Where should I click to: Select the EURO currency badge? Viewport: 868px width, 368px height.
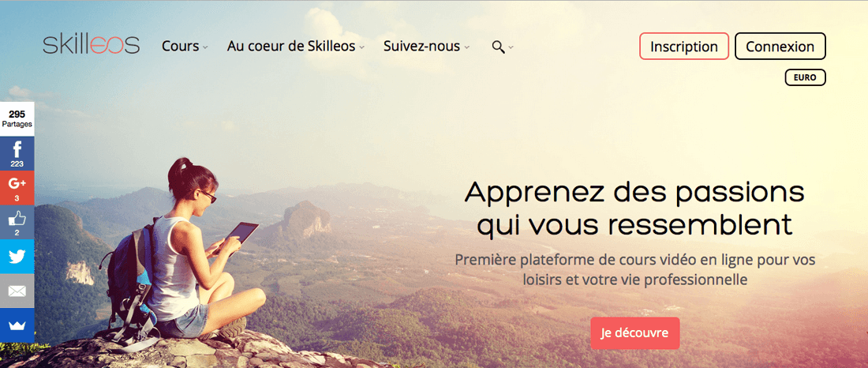(x=805, y=77)
